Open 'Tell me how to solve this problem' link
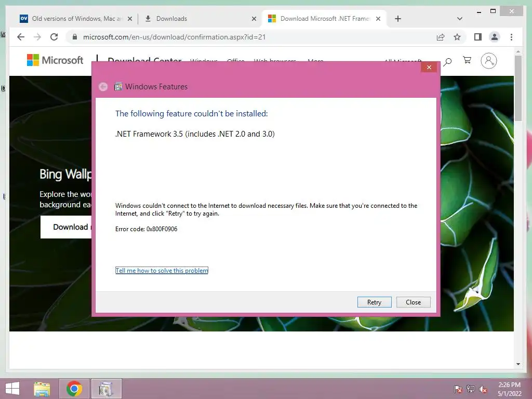The width and height of the screenshot is (532, 399). click(162, 270)
